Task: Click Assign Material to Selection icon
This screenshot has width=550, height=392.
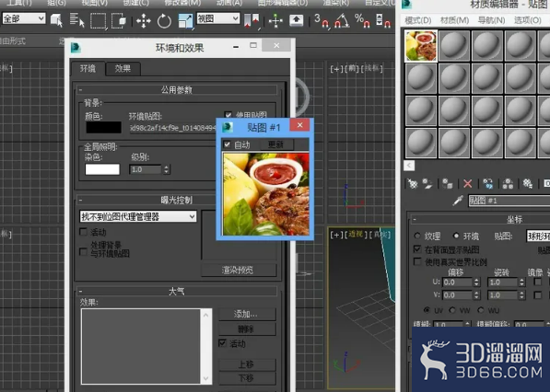Action: tap(447, 183)
